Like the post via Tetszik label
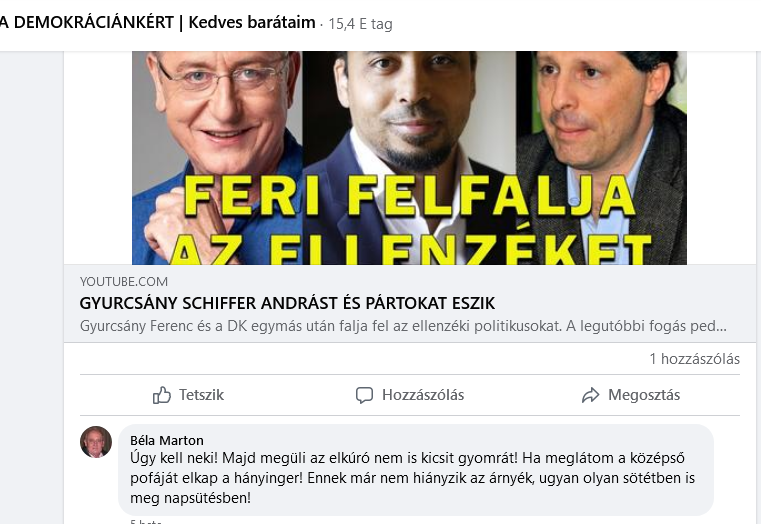The height and width of the screenshot is (524, 761). tap(201, 395)
